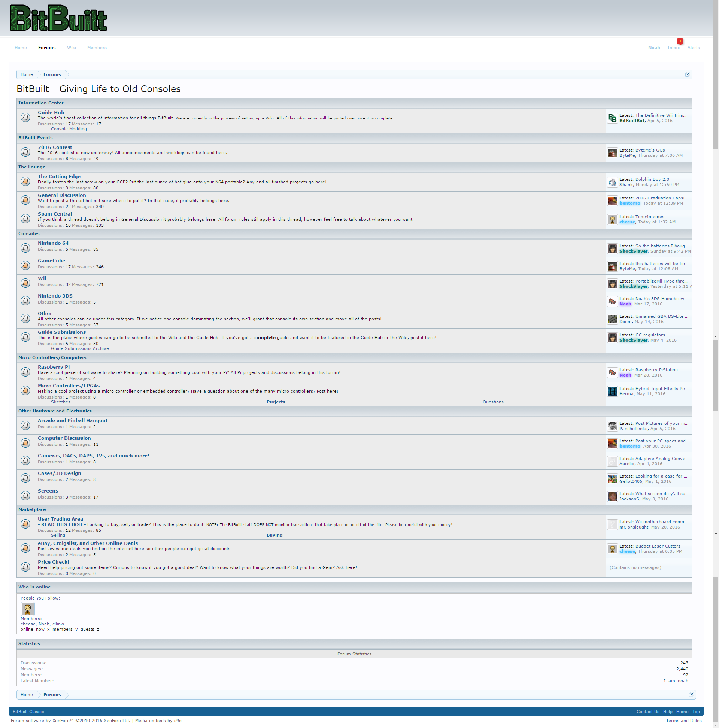719x728 pixels.
Task: Open the Information Center category heading
Action: click(41, 103)
